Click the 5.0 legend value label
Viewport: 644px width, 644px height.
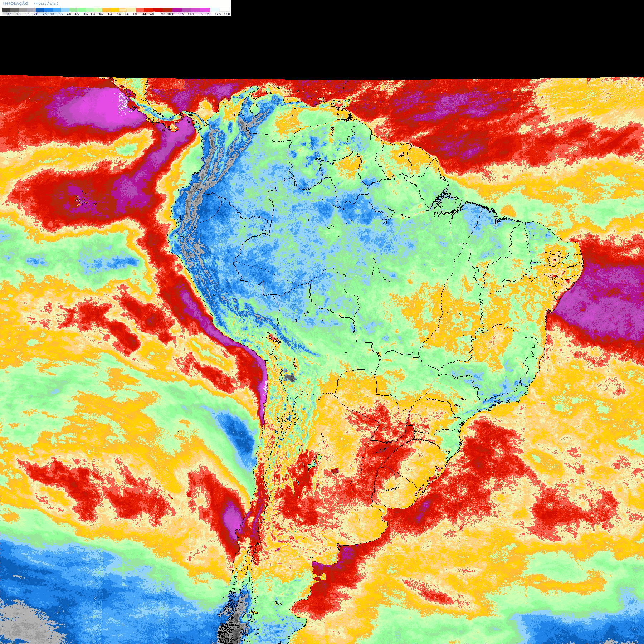(86, 14)
